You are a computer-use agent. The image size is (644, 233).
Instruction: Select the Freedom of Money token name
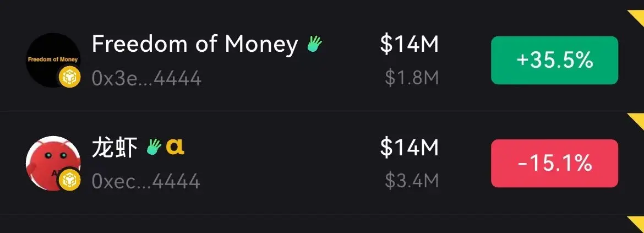pyautogui.click(x=195, y=44)
